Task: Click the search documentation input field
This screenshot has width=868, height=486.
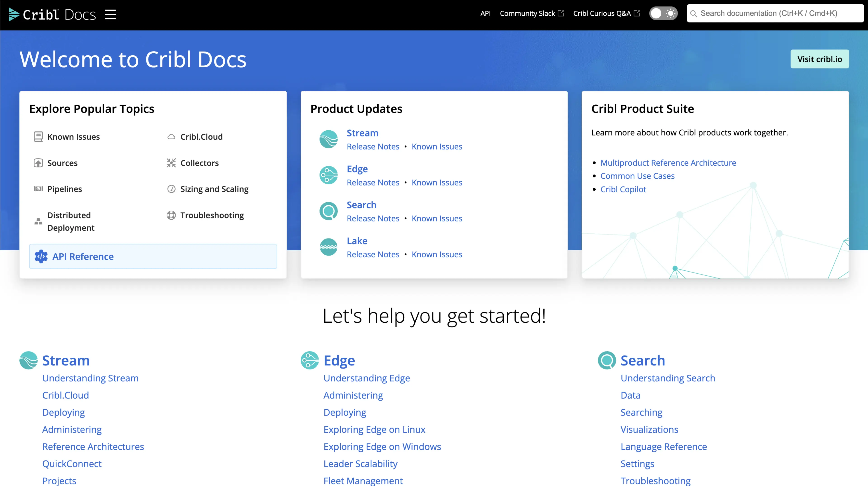Action: point(775,14)
